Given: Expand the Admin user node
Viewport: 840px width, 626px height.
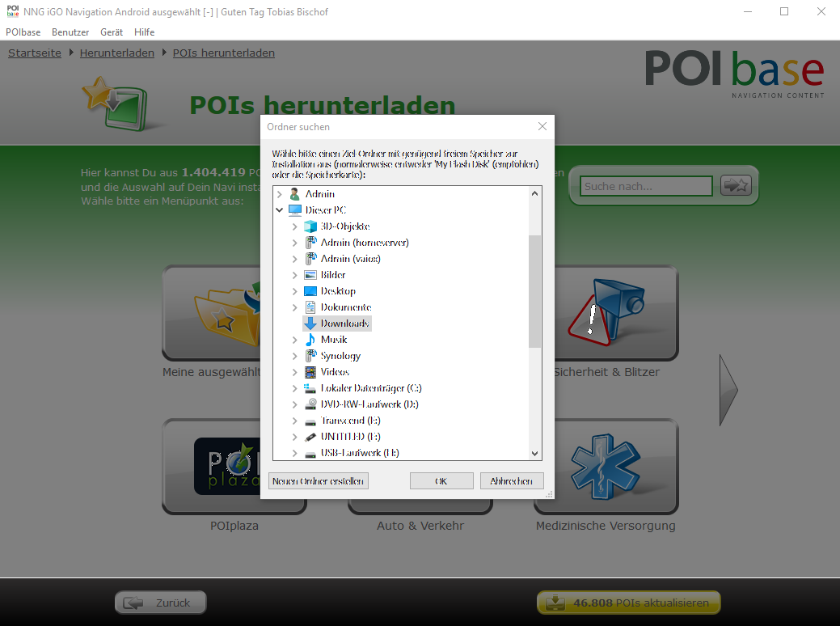Looking at the screenshot, I should [x=280, y=194].
